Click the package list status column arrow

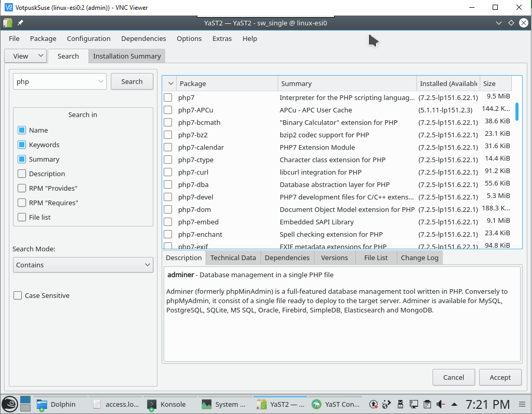tap(170, 83)
